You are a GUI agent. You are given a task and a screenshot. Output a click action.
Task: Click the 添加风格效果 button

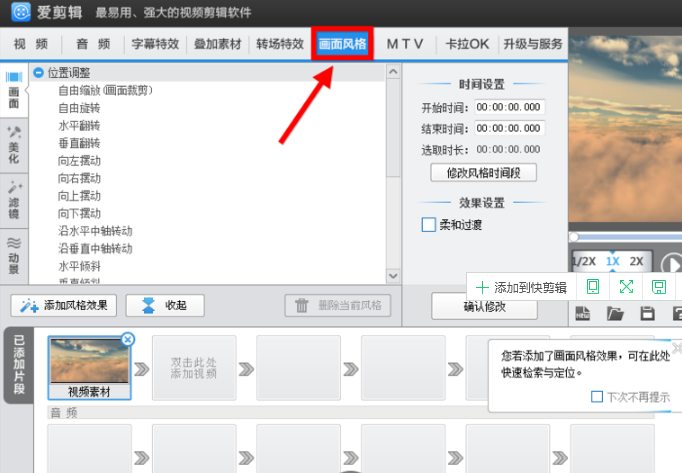[x=65, y=305]
